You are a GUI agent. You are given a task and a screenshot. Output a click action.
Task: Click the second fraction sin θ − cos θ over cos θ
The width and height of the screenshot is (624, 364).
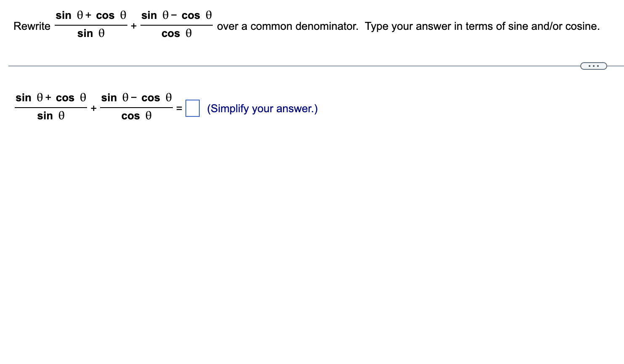176,24
